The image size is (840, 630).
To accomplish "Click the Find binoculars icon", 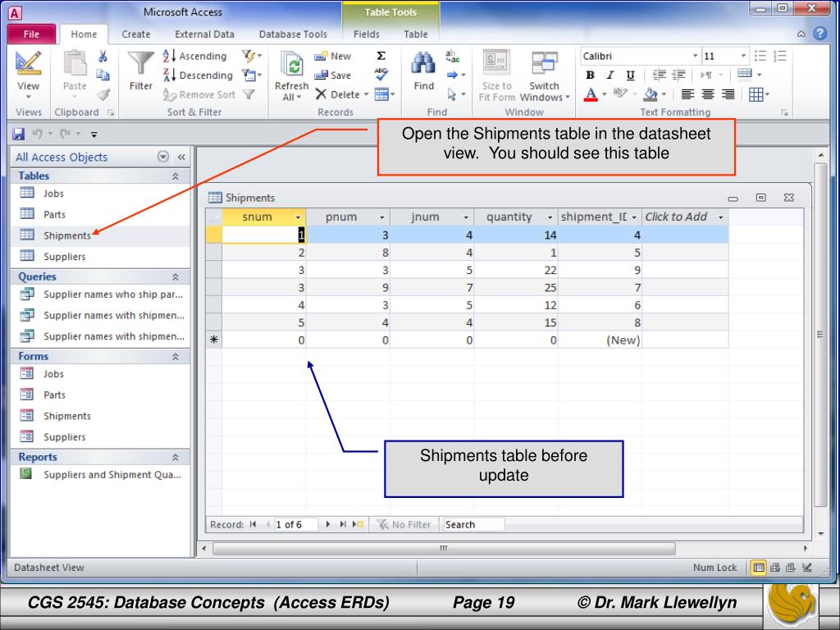I will click(x=423, y=64).
